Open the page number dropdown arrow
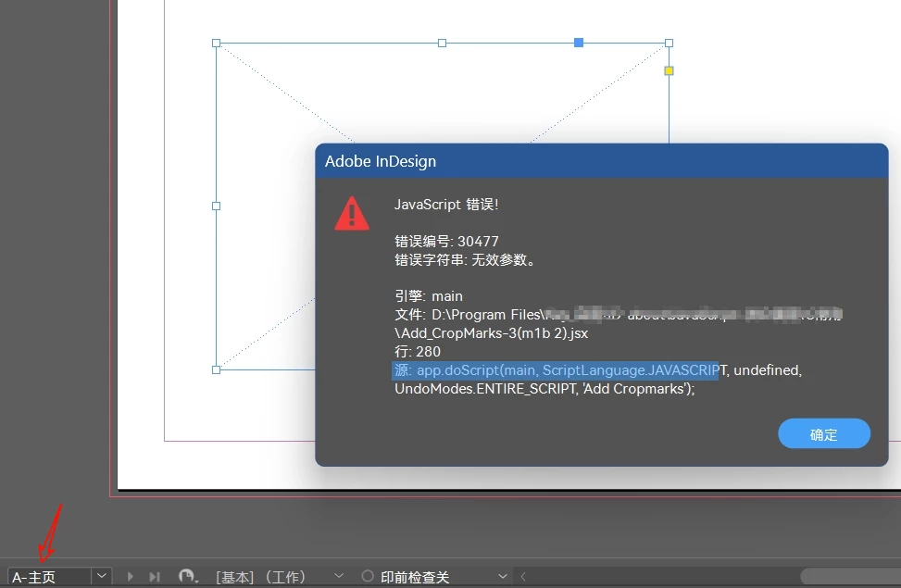This screenshot has height=588, width=901. point(102,576)
